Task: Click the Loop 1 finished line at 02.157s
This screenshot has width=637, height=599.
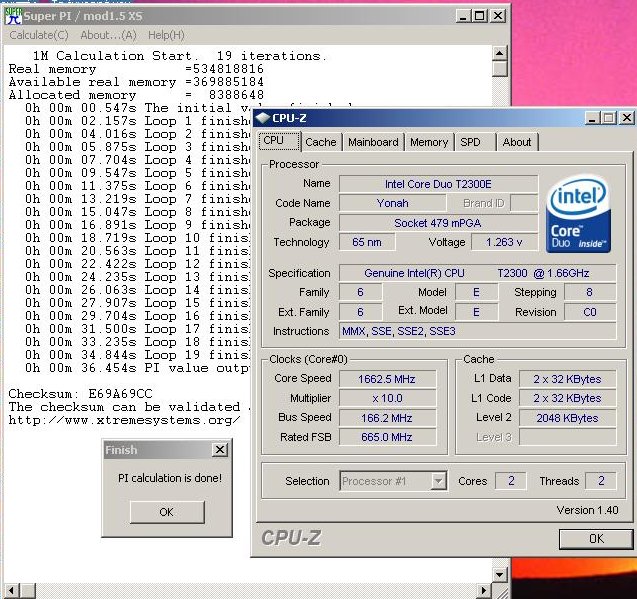Action: point(138,121)
